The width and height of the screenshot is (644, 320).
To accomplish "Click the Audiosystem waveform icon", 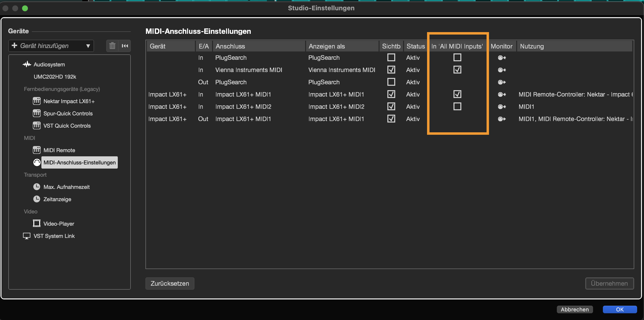I will click(x=27, y=64).
